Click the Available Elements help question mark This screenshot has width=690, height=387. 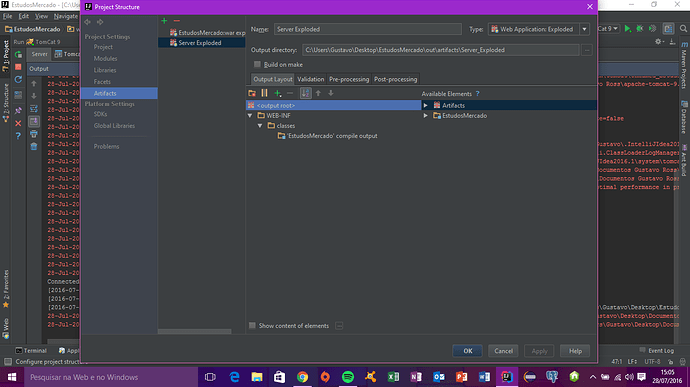click(477, 94)
